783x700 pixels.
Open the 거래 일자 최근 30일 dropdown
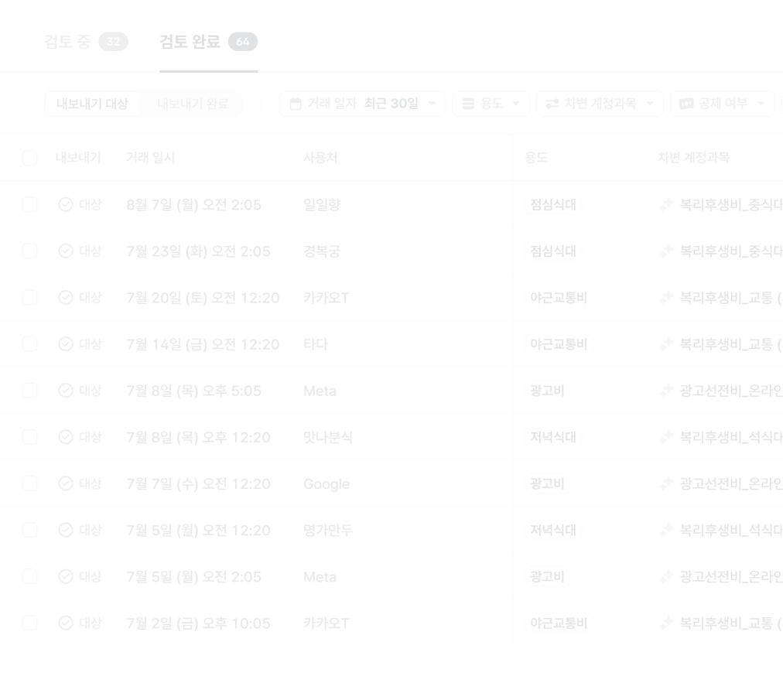[x=361, y=104]
